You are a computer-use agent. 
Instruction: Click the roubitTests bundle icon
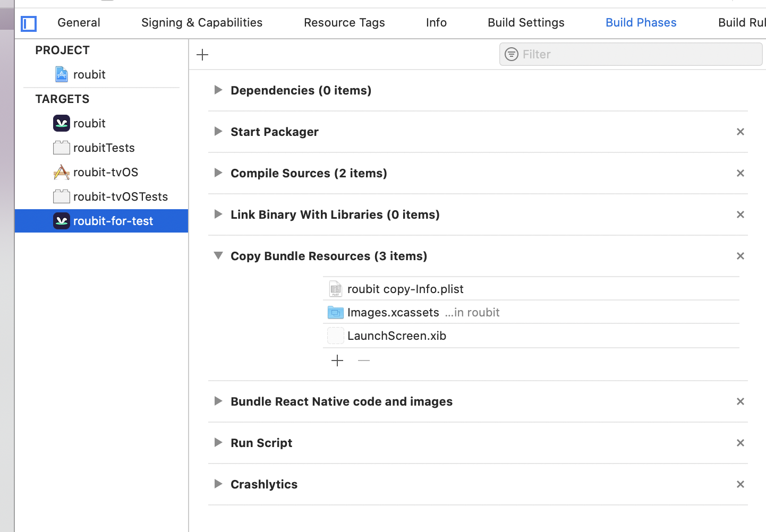click(x=62, y=148)
